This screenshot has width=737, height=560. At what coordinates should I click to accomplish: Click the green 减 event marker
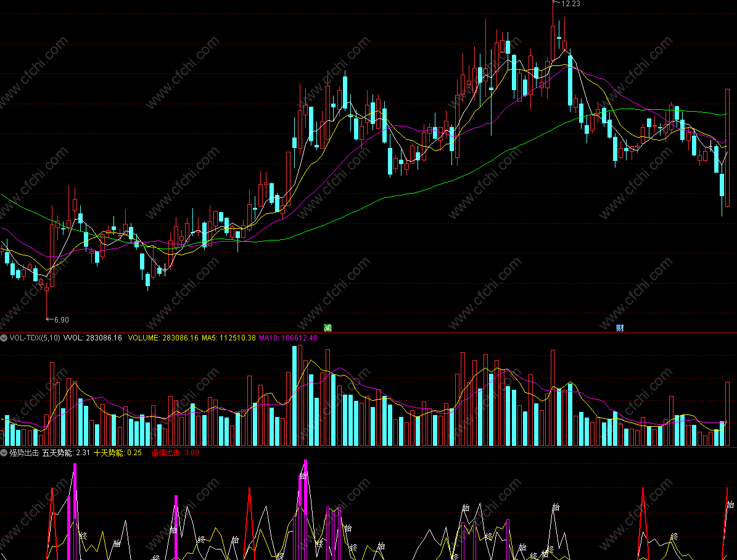tap(327, 327)
